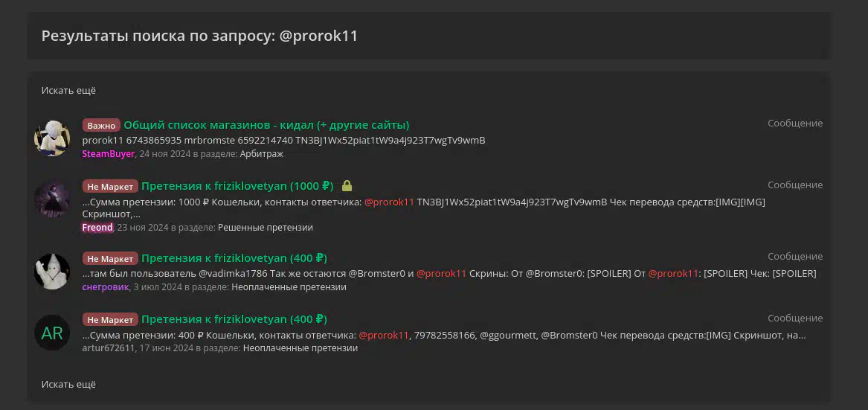The height and width of the screenshot is (410, 868).
Task: Click снеговик's avatar thumbnail
Action: 52,272
